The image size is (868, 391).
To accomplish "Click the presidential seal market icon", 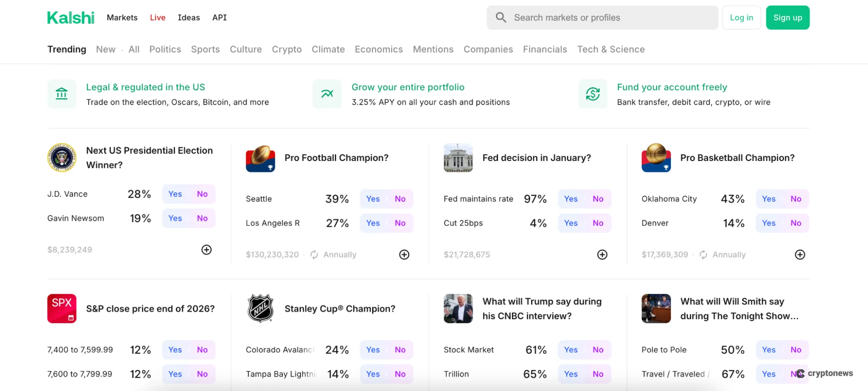I will click(x=62, y=158).
